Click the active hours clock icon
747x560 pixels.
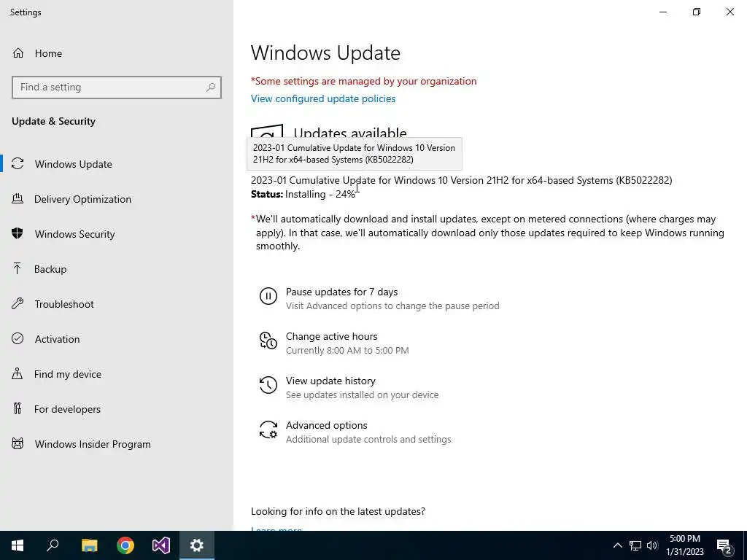pyautogui.click(x=268, y=341)
